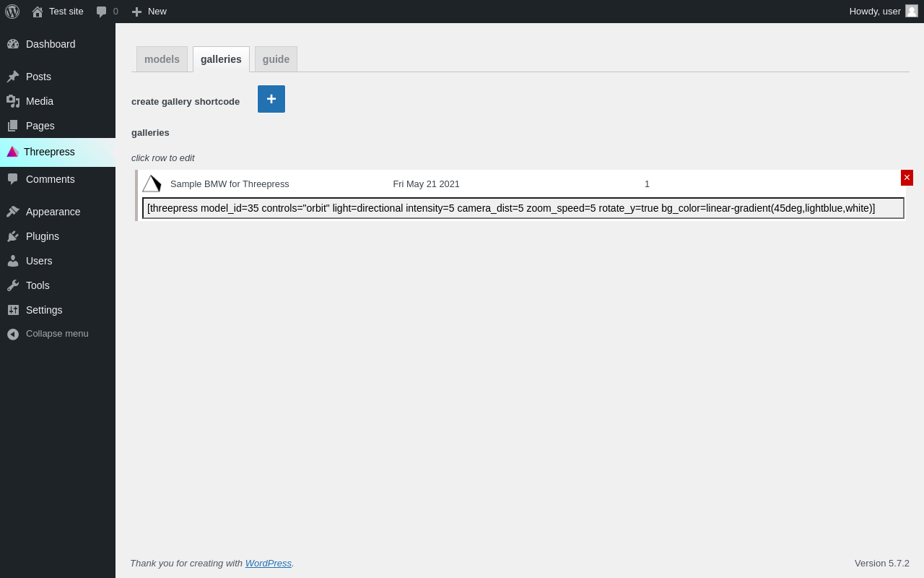Click the Posts pin icon

[x=13, y=77]
